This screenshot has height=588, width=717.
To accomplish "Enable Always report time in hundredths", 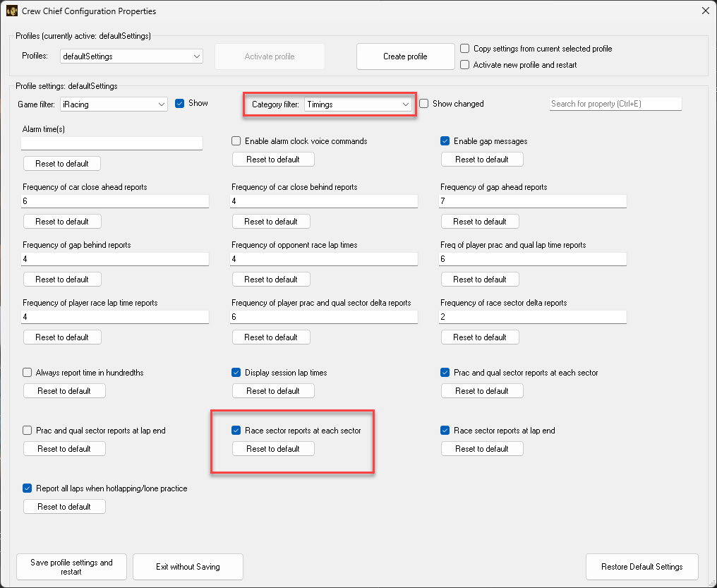I will click(x=28, y=372).
